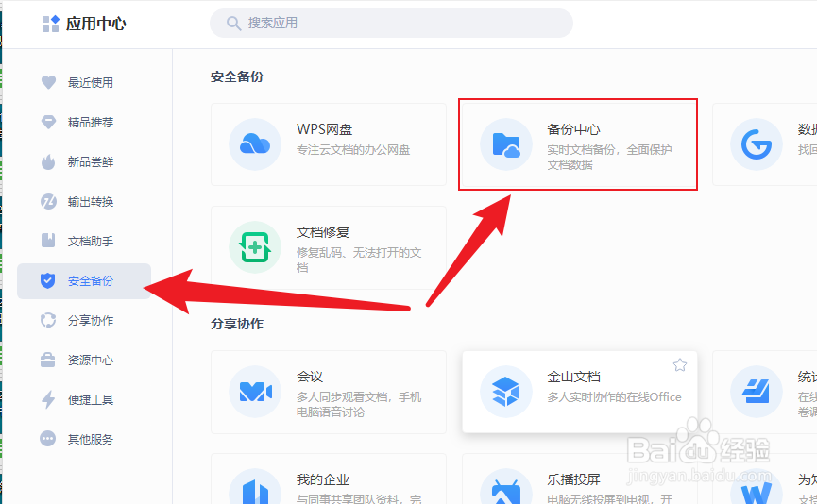Open the 金山文档 stacked cube icon
The height and width of the screenshot is (504, 817).
pyautogui.click(x=506, y=392)
